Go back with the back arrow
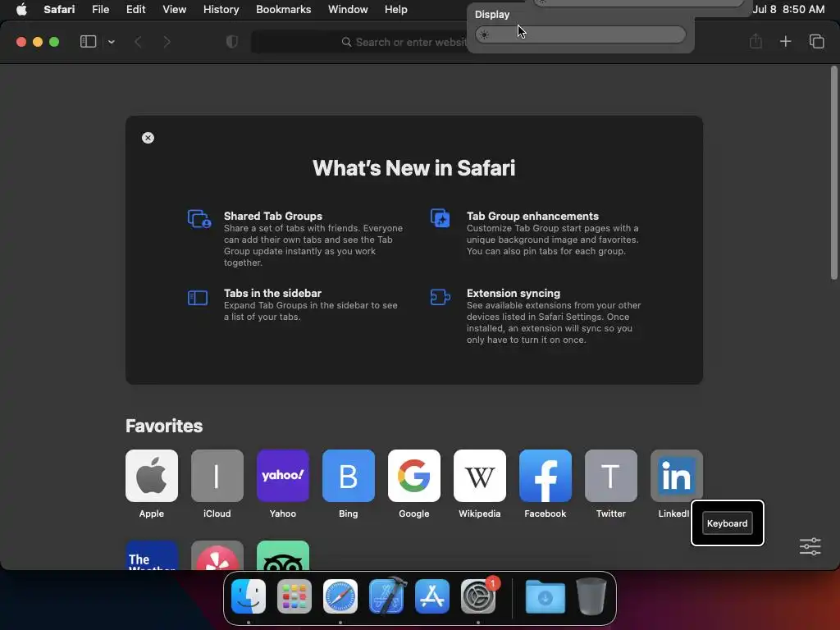Image resolution: width=840 pixels, height=630 pixels. point(138,42)
